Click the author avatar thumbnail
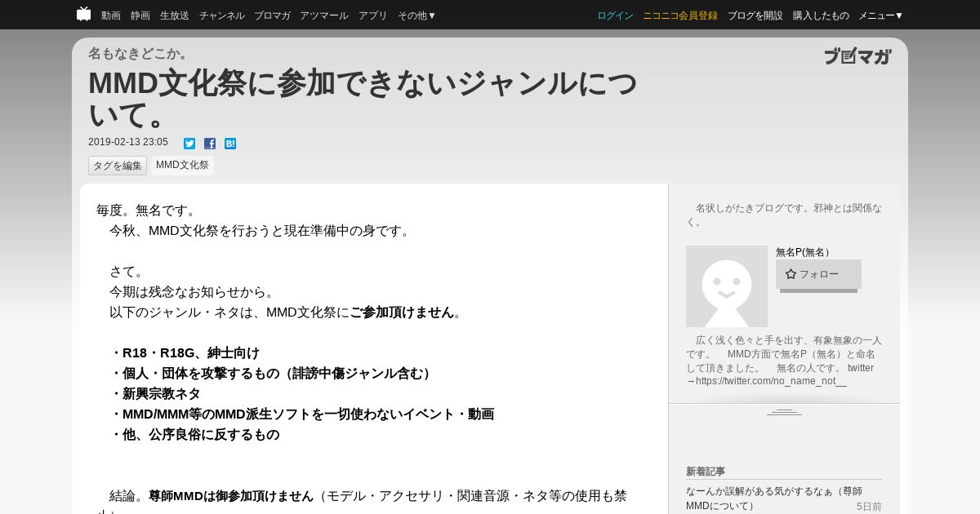The width and height of the screenshot is (980, 514). click(x=727, y=286)
